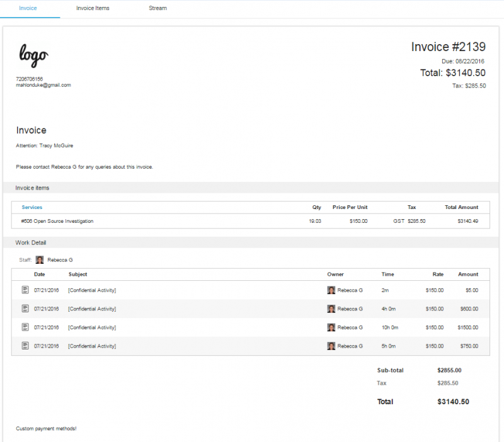Image resolution: width=504 pixels, height=442 pixels.
Task: Click the owner avatar in the 4h 0m row
Action: [331, 309]
